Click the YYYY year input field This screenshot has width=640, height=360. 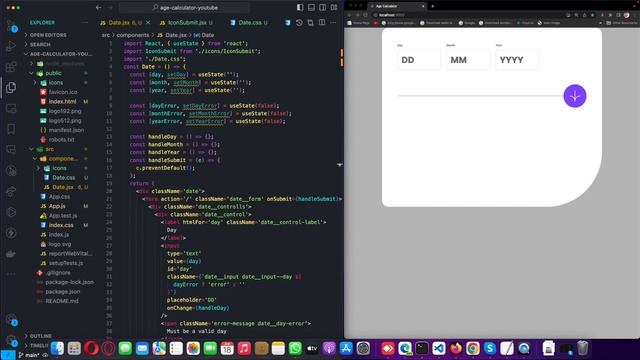517,60
